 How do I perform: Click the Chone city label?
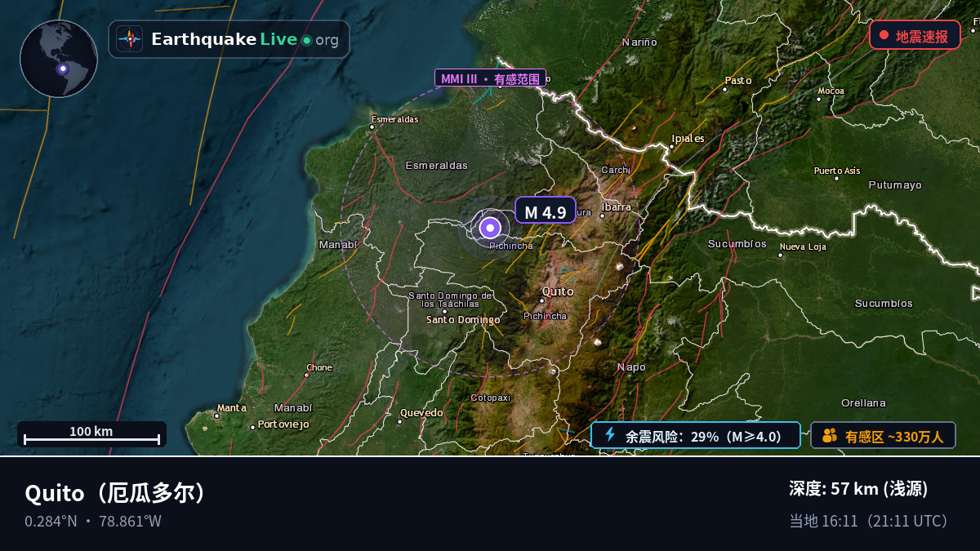319,367
